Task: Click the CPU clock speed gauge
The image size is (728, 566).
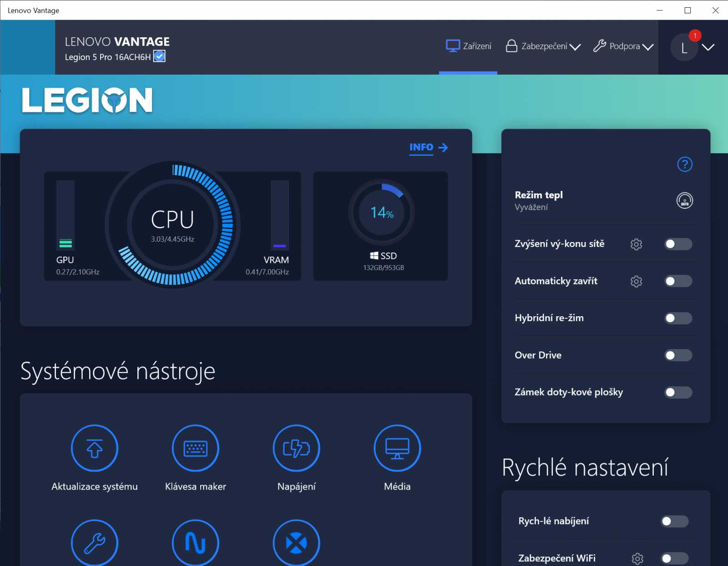Action: click(172, 224)
